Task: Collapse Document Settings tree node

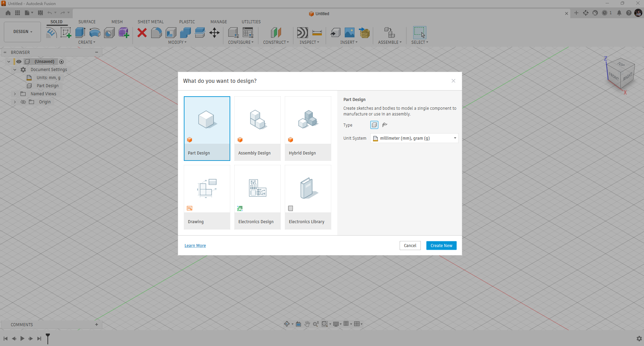Action: (x=15, y=70)
